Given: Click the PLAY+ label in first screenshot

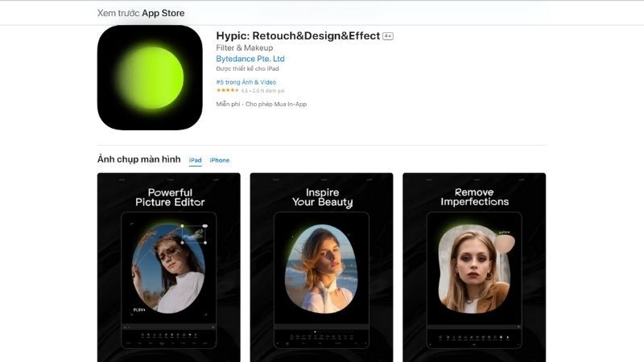Looking at the screenshot, I should tap(138, 310).
